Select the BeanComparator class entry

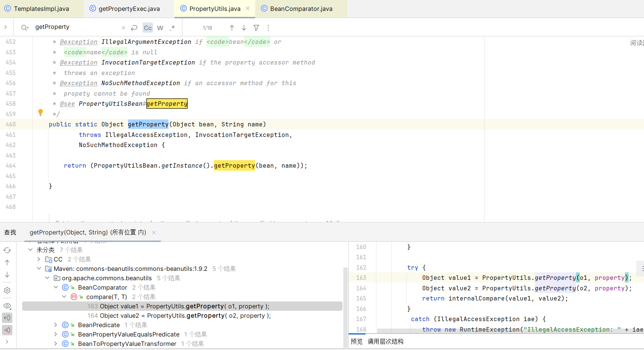pos(102,287)
